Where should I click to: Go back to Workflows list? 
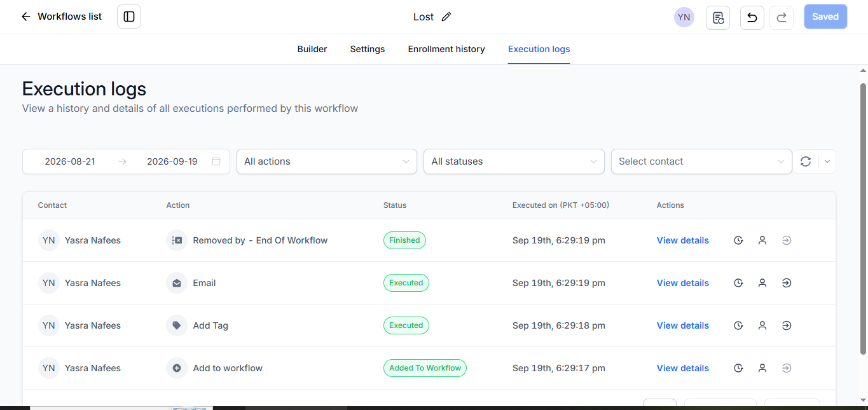pyautogui.click(x=61, y=17)
